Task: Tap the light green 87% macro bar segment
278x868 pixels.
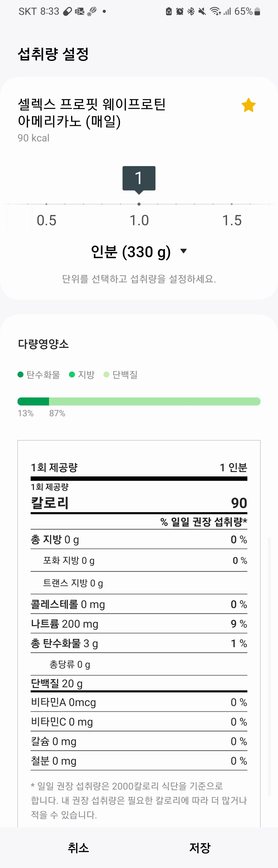Action: pyautogui.click(x=154, y=401)
